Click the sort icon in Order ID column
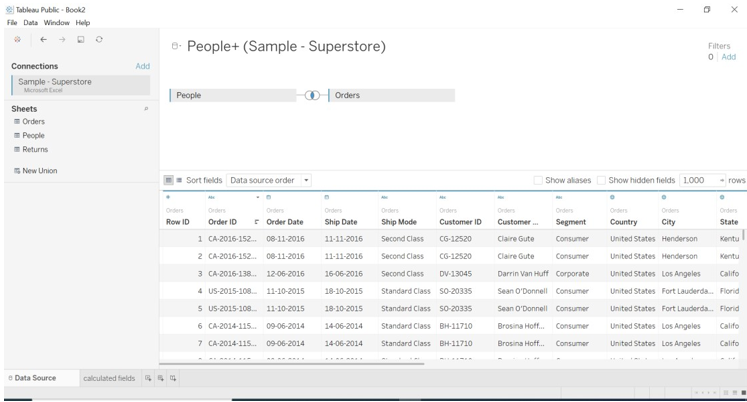Screen dimensions: 747x402 [256, 222]
